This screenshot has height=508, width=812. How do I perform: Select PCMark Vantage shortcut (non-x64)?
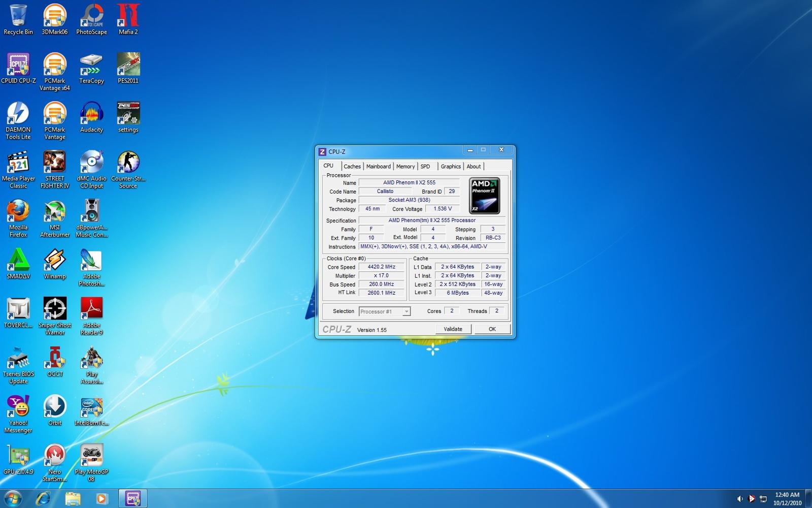point(55,121)
